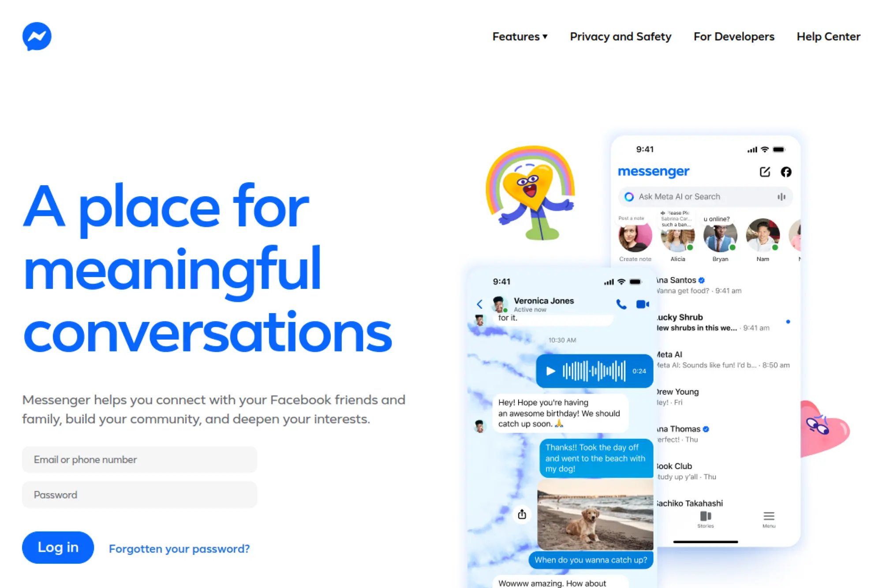Click the share icon next to the dog photo
The height and width of the screenshot is (588, 882).
click(x=522, y=514)
